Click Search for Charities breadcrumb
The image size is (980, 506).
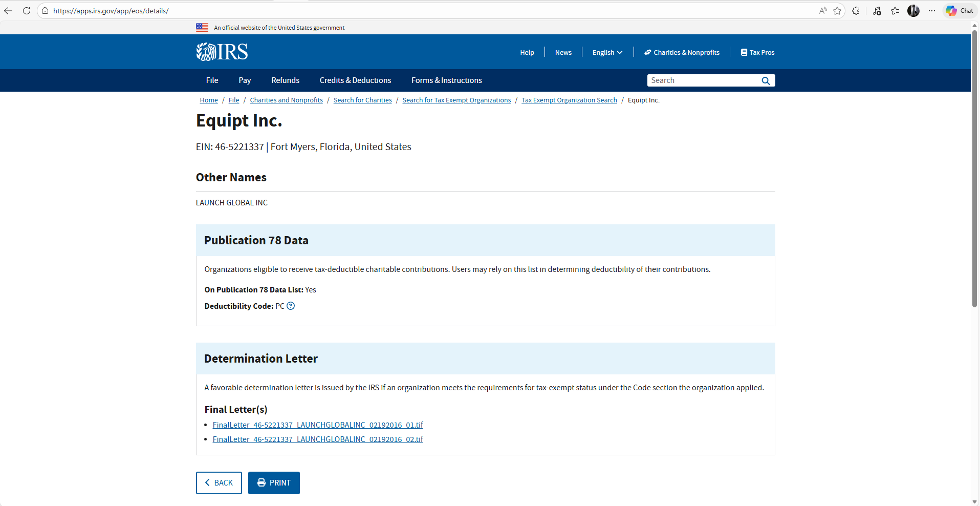(x=363, y=100)
